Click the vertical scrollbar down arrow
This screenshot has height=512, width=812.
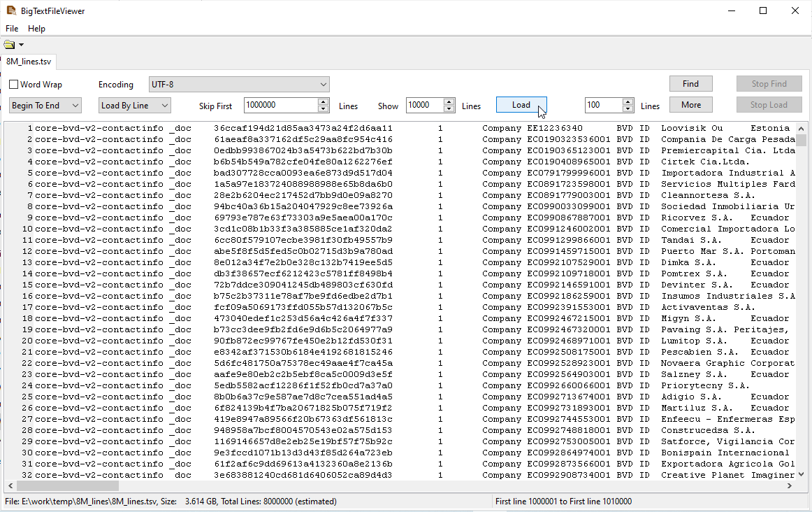[x=801, y=475]
